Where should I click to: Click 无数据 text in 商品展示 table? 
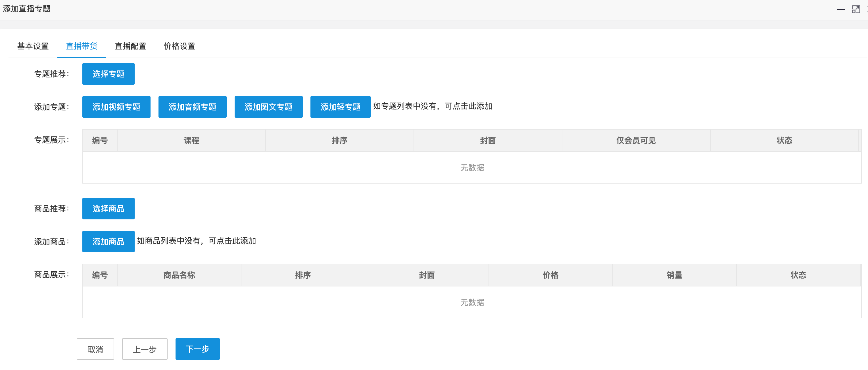472,302
